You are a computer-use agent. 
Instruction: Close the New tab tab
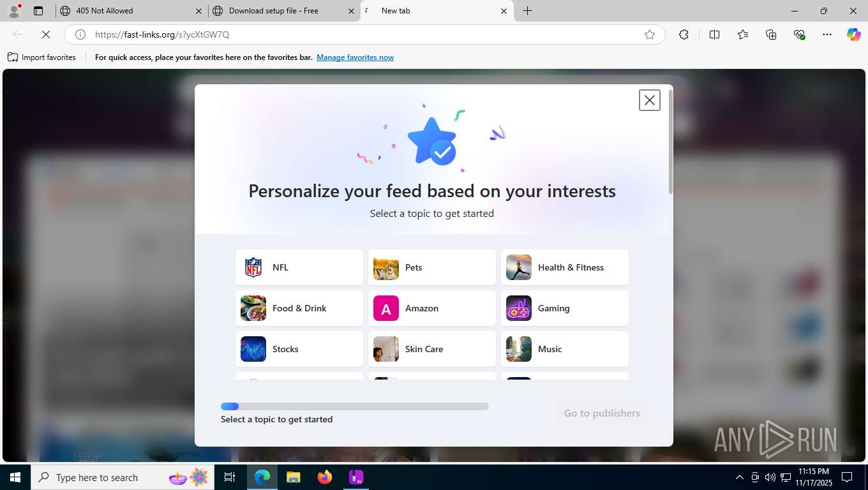[x=504, y=11]
